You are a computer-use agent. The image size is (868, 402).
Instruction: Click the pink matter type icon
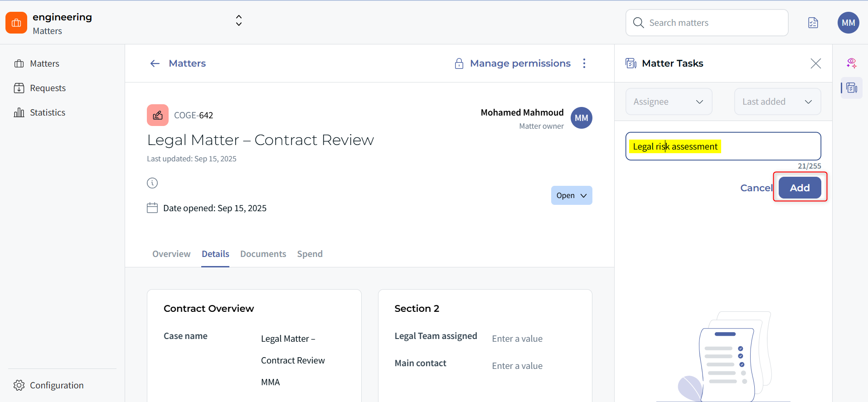pyautogui.click(x=158, y=115)
